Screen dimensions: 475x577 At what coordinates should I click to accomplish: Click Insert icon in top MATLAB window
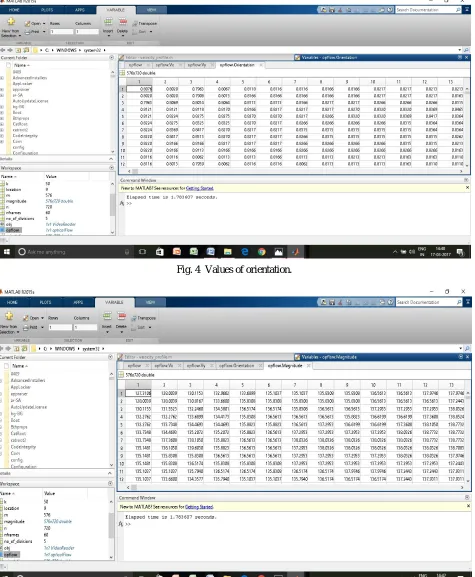click(108, 22)
